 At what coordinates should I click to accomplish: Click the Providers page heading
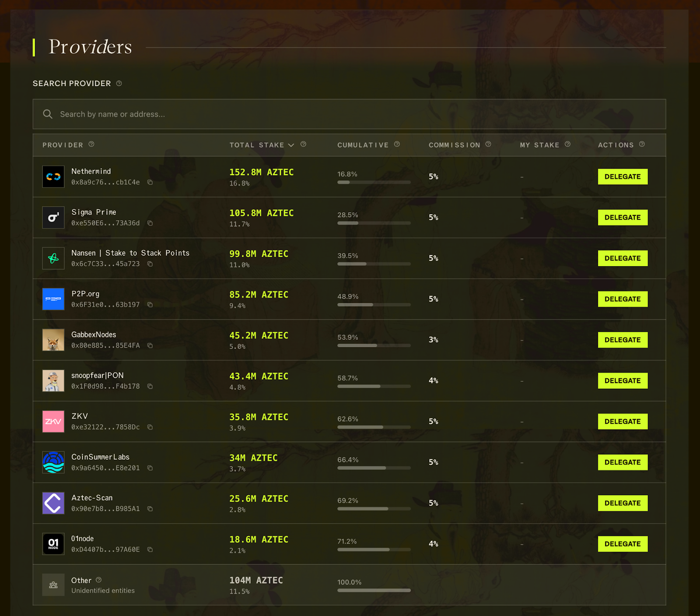(x=90, y=47)
